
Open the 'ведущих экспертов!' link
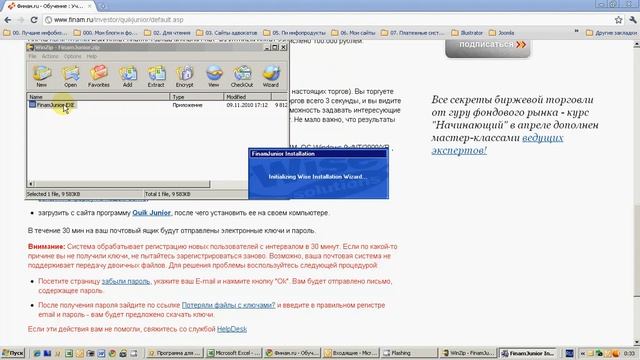pyautogui.click(x=497, y=144)
